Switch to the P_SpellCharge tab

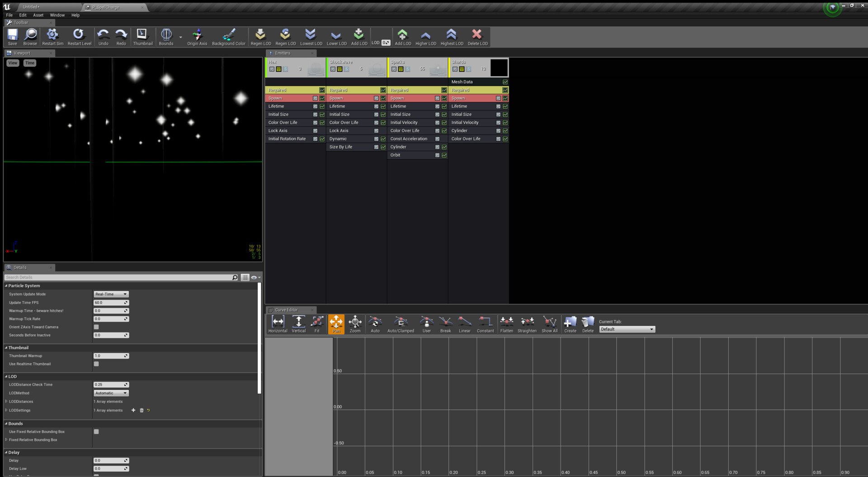106,7
